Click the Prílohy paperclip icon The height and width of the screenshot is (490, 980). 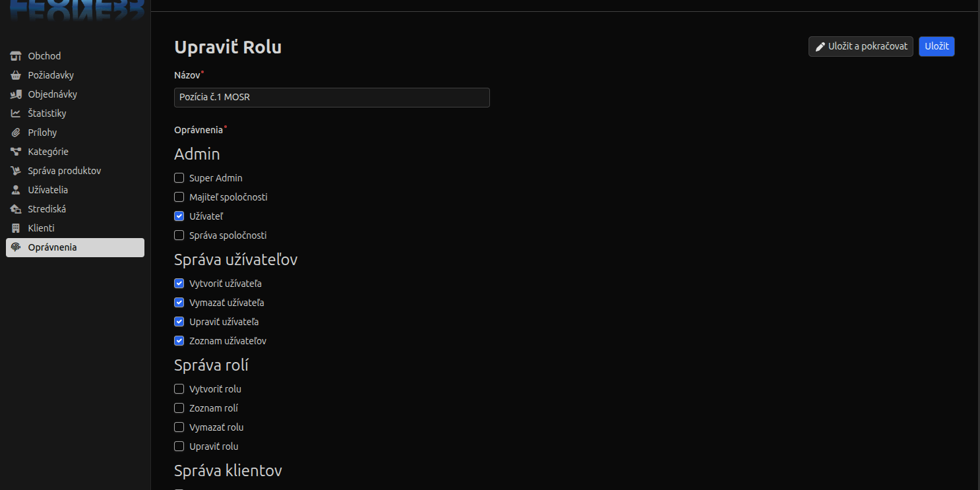16,133
